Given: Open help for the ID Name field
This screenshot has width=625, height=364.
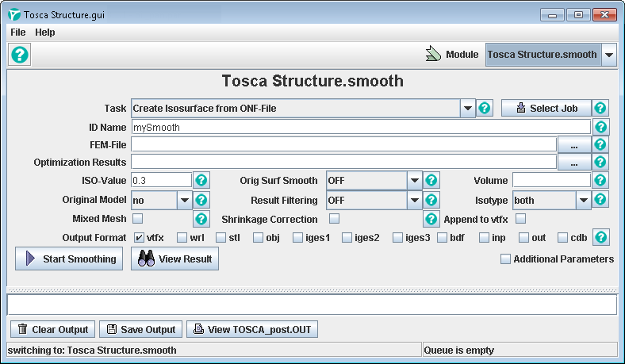Looking at the screenshot, I should pos(600,127).
